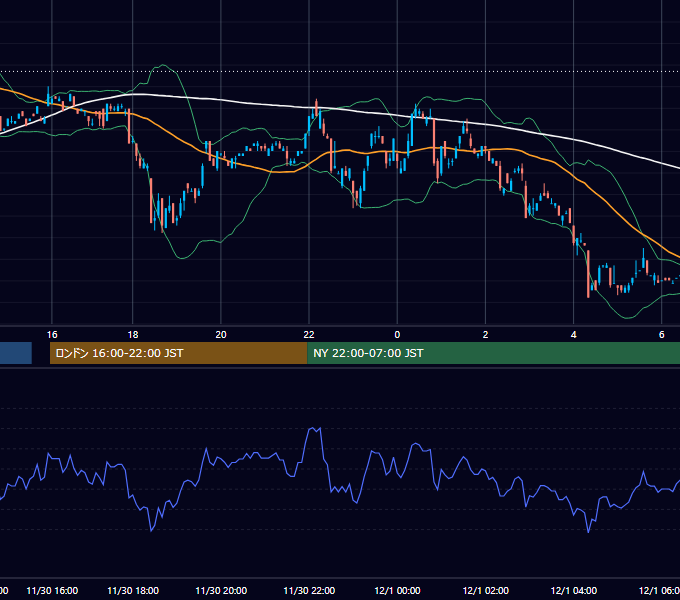Click the 12/1 04:00 date label
This screenshot has height=600, width=680.
574,590
